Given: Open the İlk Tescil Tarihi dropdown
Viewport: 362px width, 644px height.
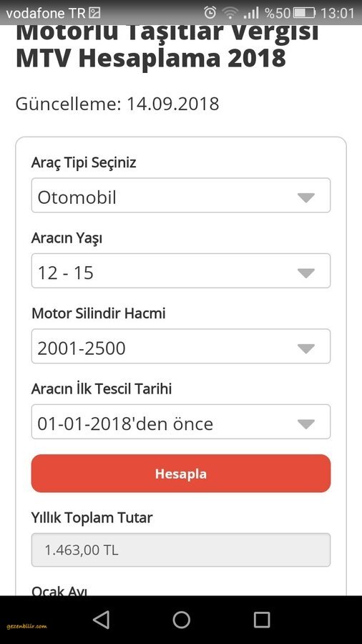Looking at the screenshot, I should coord(181,421).
